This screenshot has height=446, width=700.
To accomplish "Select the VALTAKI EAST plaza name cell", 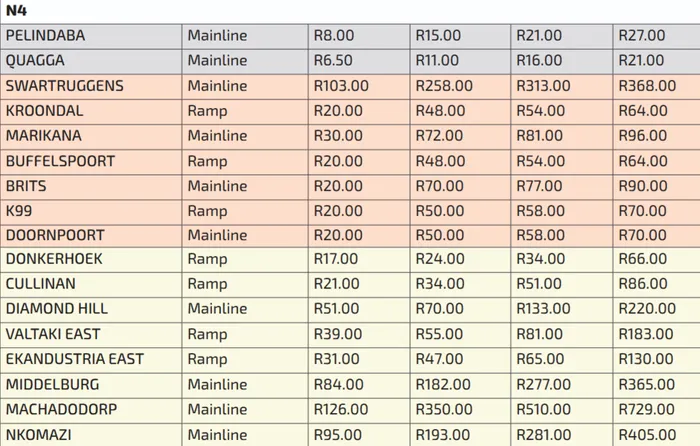I will pos(53,334).
